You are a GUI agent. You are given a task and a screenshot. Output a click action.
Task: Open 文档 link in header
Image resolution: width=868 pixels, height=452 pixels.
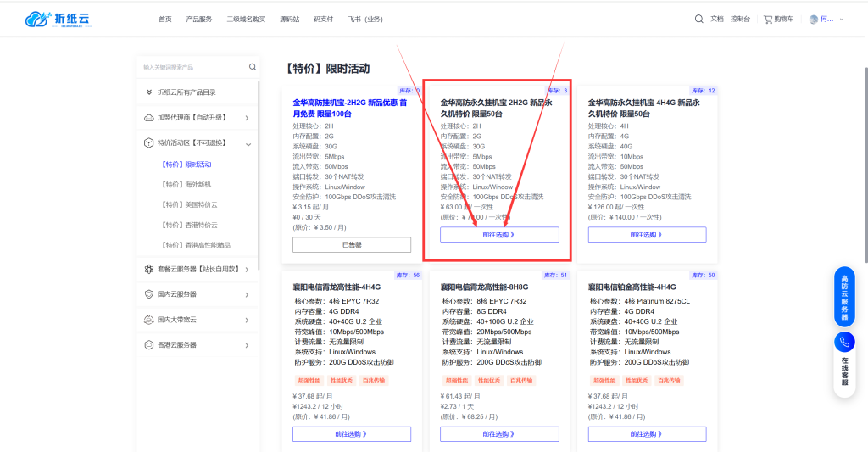[x=717, y=19]
